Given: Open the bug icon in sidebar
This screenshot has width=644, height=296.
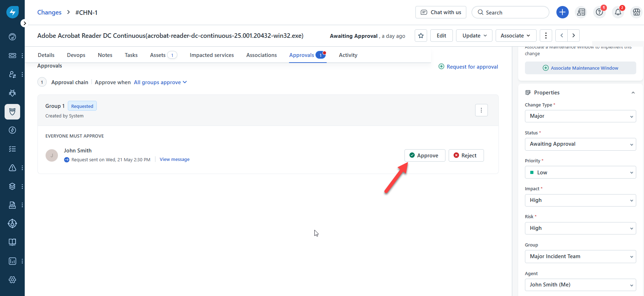Looking at the screenshot, I should 12,93.
